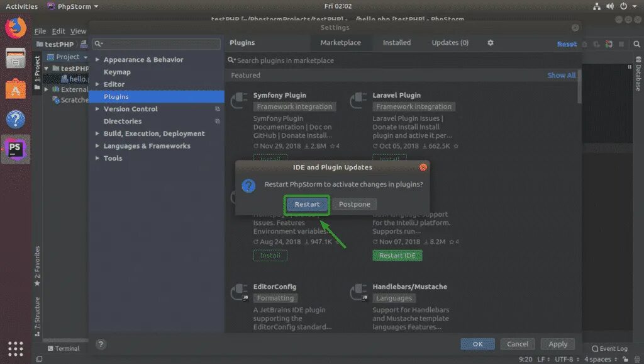Click Apply in the Settings dialog

(558, 344)
